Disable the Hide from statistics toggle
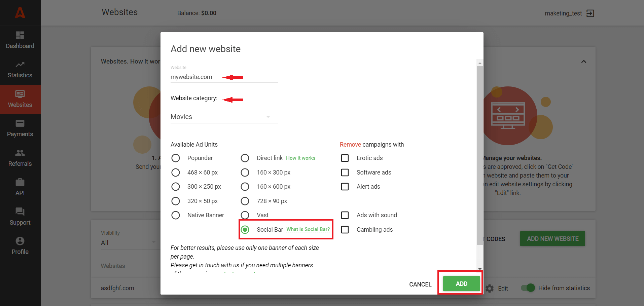The image size is (644, 306). 528,288
